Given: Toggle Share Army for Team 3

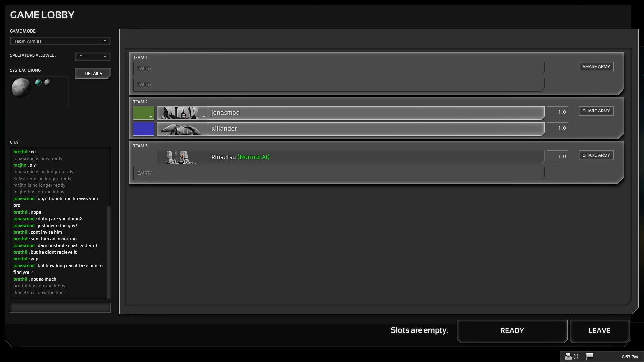Looking at the screenshot, I should tap(596, 155).
